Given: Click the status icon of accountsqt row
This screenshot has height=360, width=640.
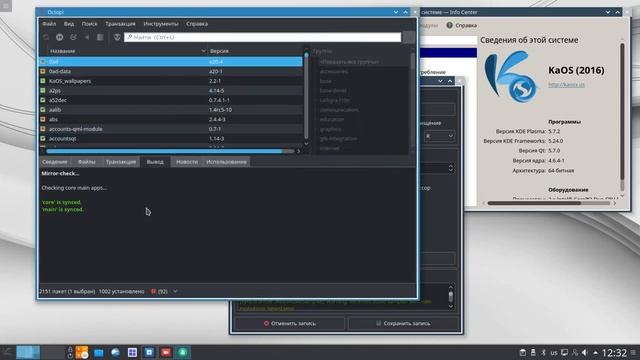Looking at the screenshot, I should click(x=43, y=138).
